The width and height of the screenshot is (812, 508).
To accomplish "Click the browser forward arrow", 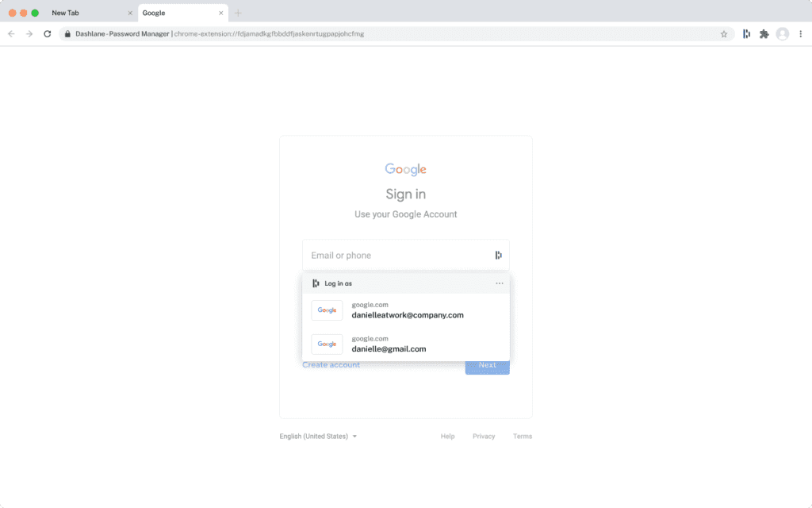I will [x=29, y=33].
